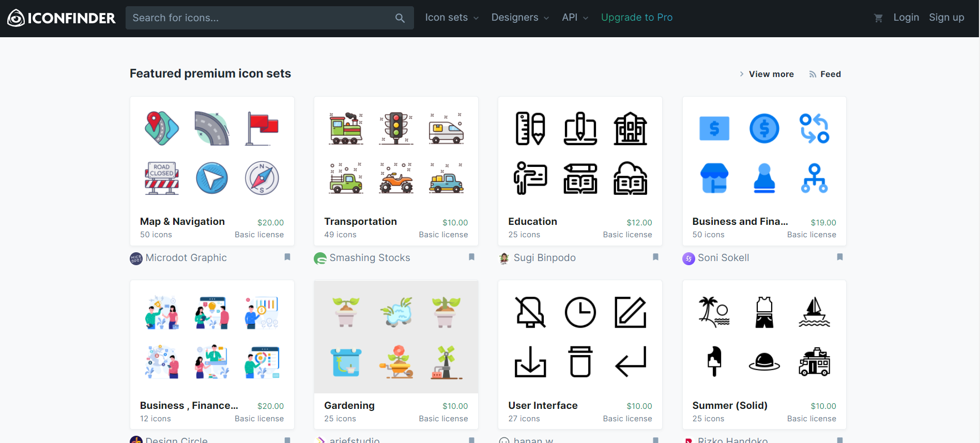
Task: Click the delivery van icon
Action: pyautogui.click(x=446, y=128)
